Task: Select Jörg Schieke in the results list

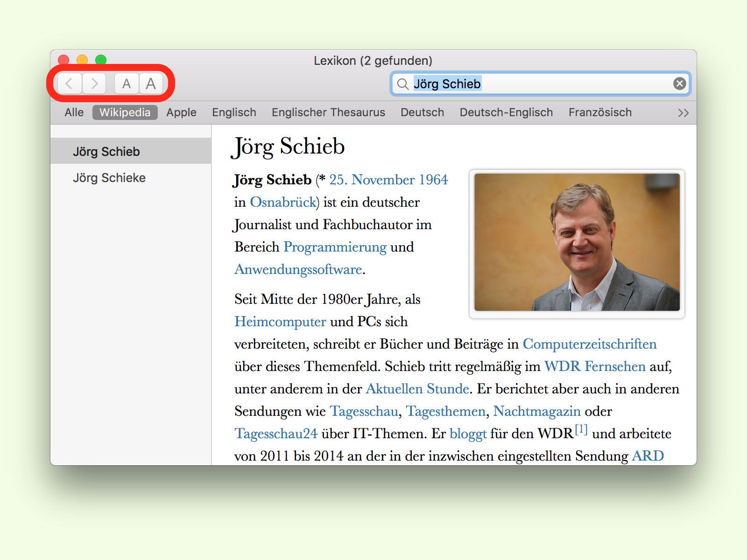Action: (131, 178)
